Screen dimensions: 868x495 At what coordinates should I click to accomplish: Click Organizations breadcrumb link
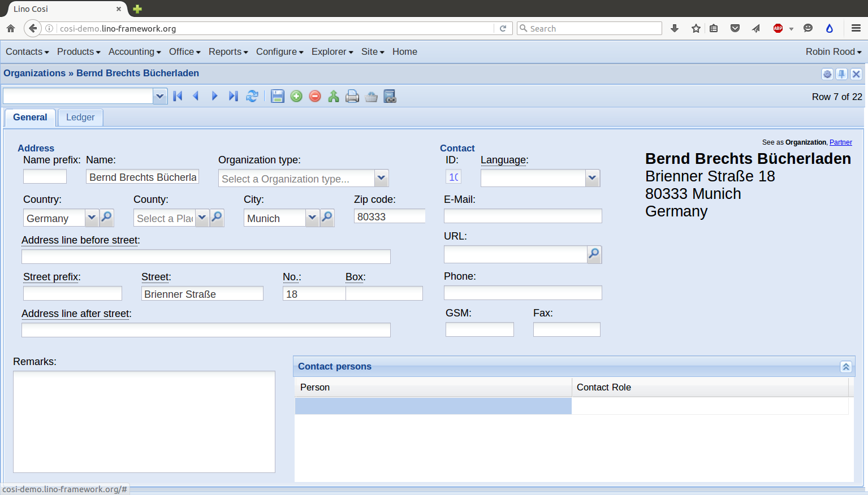click(34, 73)
